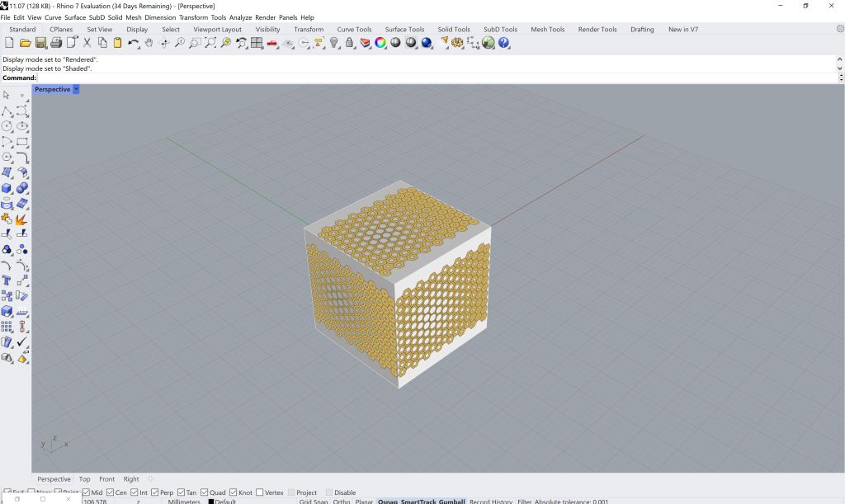Click the color wheel render colors icon

click(x=380, y=43)
